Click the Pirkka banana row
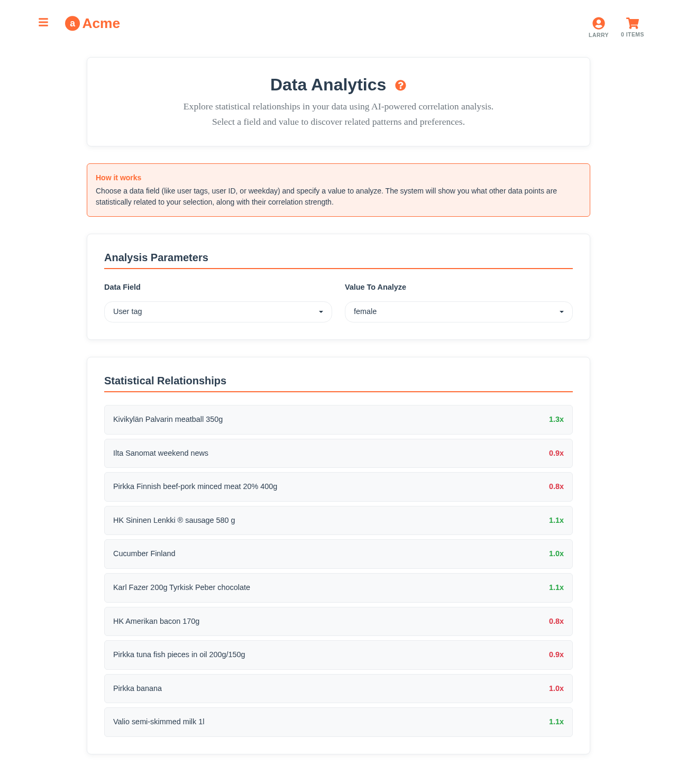Screen dimensions: 677x784 tap(338, 688)
